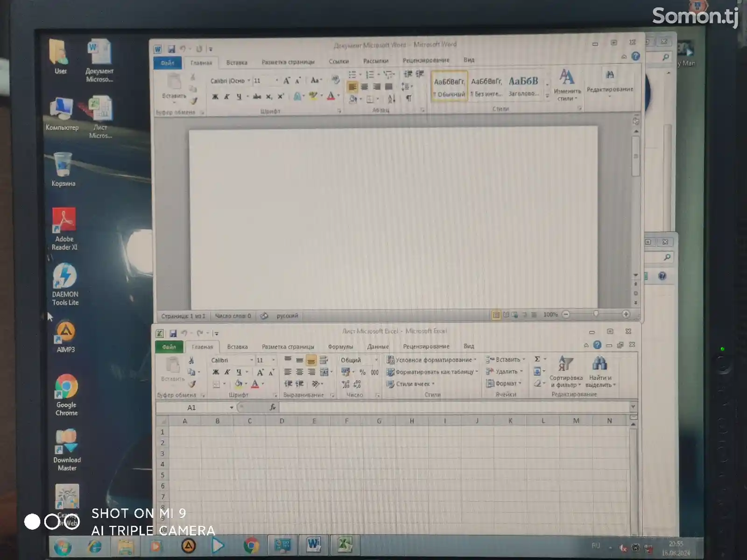Click Excel 'Сортировка и фильтр' button
This screenshot has height=560, width=747.
pos(566,372)
